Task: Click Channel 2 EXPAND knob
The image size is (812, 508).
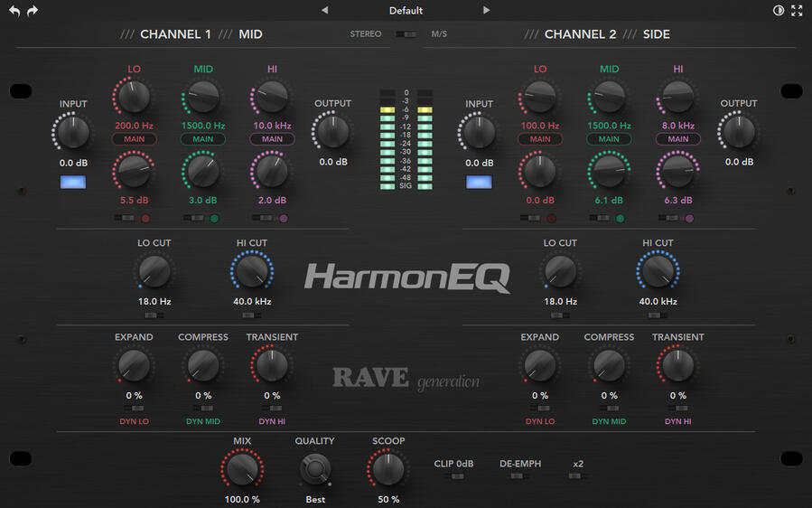Action: [540, 365]
